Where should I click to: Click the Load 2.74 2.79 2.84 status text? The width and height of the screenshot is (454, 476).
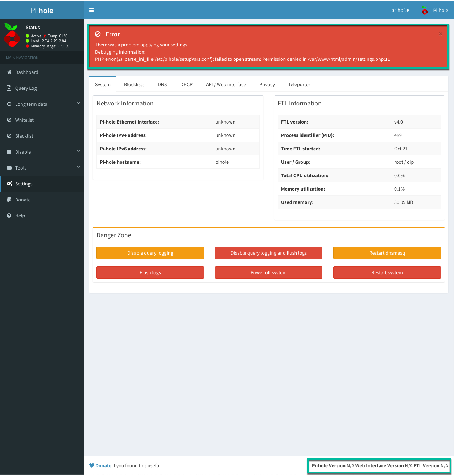coord(49,41)
